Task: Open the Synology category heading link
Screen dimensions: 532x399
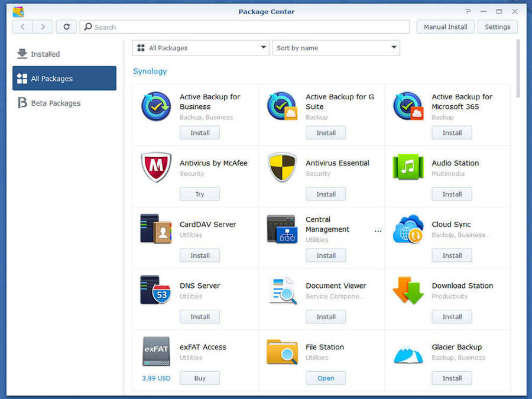Action: click(x=150, y=71)
